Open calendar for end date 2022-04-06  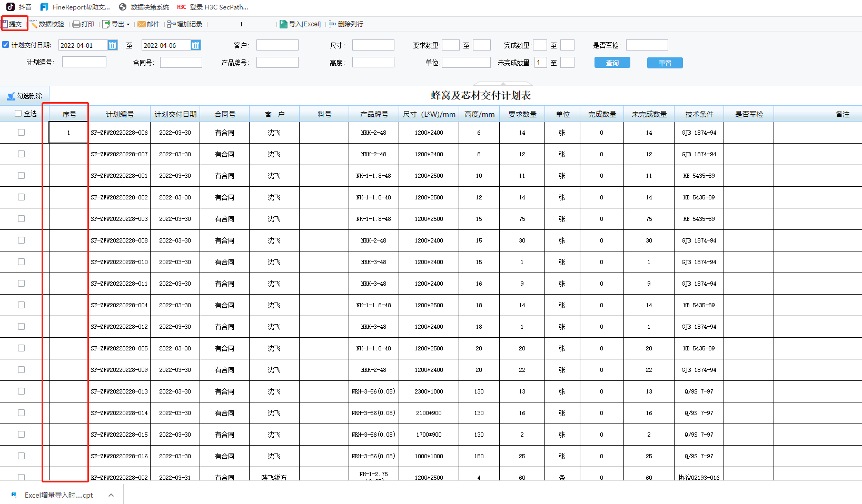[x=195, y=45]
